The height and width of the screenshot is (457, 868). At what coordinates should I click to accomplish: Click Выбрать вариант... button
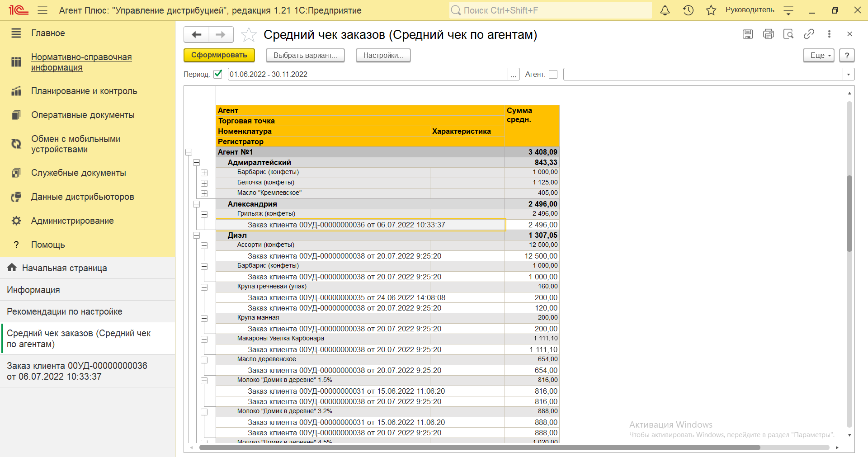coord(305,55)
